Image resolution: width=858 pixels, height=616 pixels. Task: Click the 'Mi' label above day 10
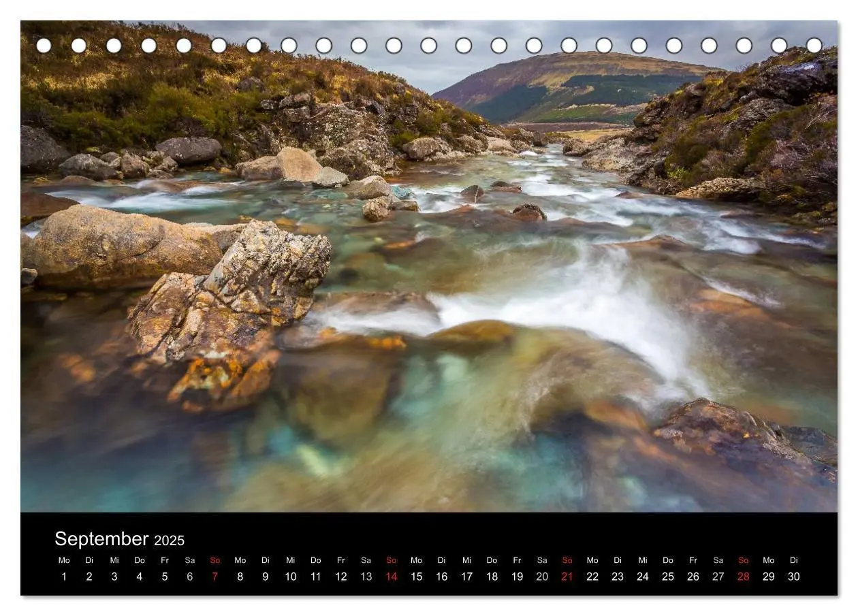click(x=291, y=560)
